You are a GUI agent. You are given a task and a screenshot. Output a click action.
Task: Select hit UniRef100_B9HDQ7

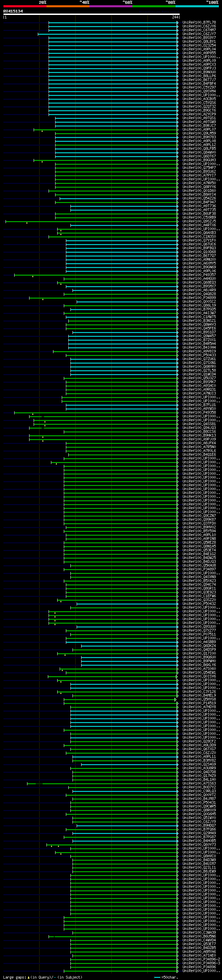[199, 825]
